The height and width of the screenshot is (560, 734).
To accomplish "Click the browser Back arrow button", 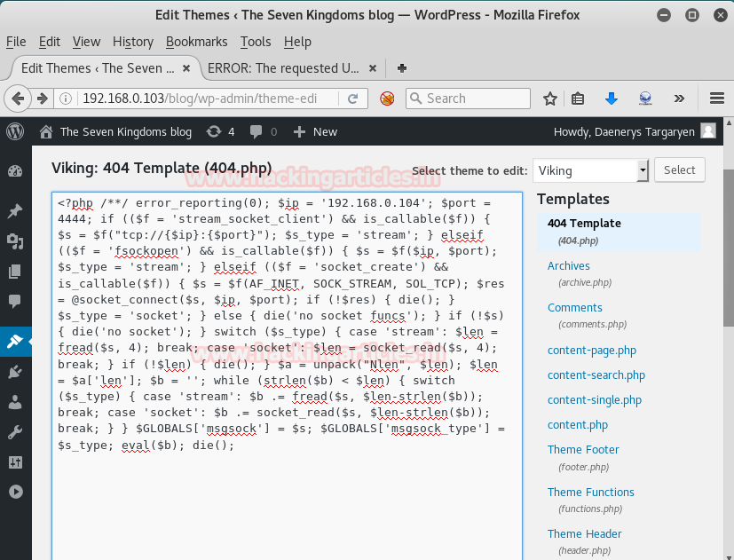I will [x=18, y=99].
